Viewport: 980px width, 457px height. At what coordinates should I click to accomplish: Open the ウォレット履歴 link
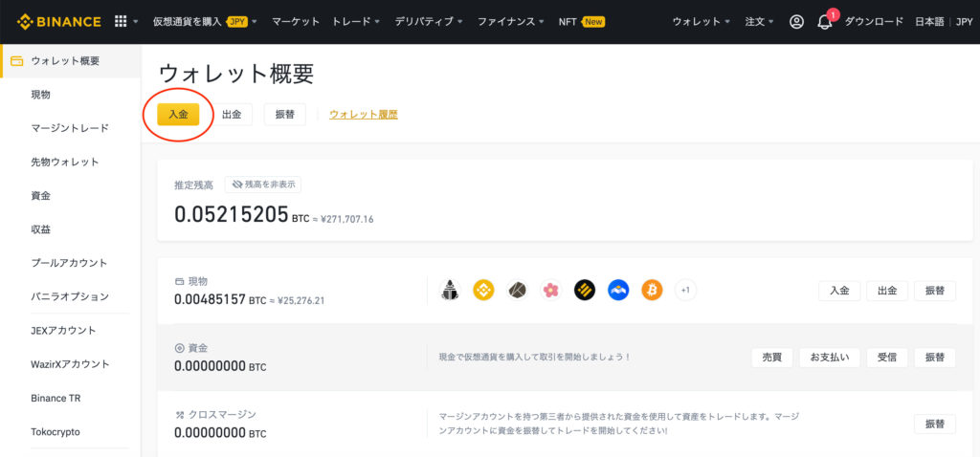pos(364,115)
